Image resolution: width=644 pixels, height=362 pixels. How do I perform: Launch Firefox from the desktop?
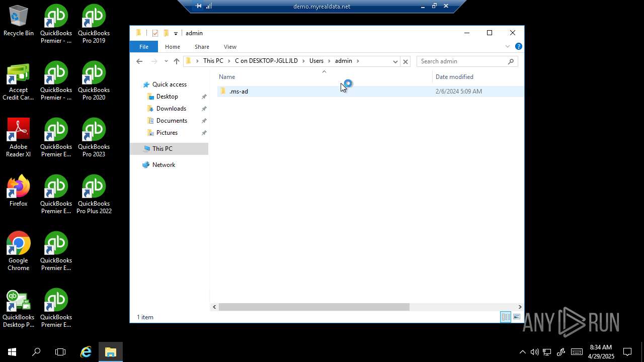[19, 191]
